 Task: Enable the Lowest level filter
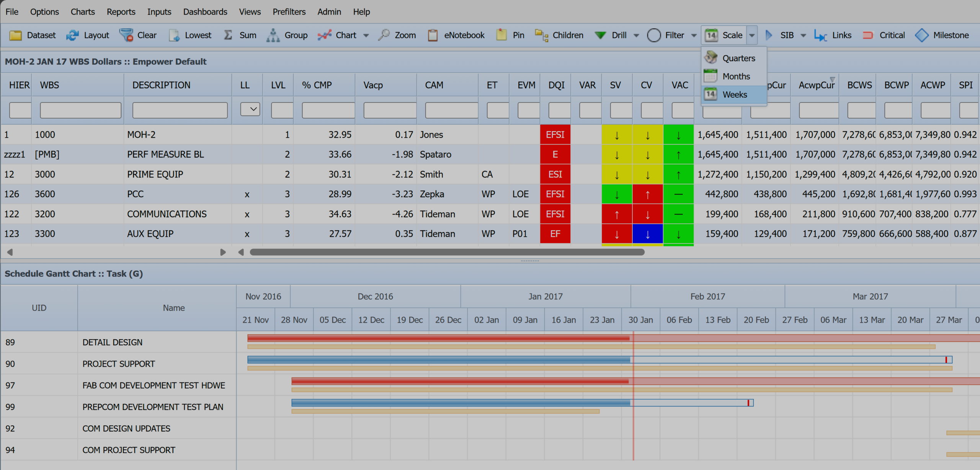click(x=190, y=35)
